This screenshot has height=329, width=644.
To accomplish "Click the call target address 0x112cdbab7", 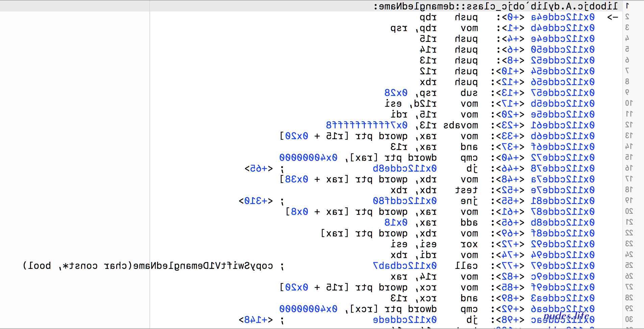I will click(x=404, y=265).
